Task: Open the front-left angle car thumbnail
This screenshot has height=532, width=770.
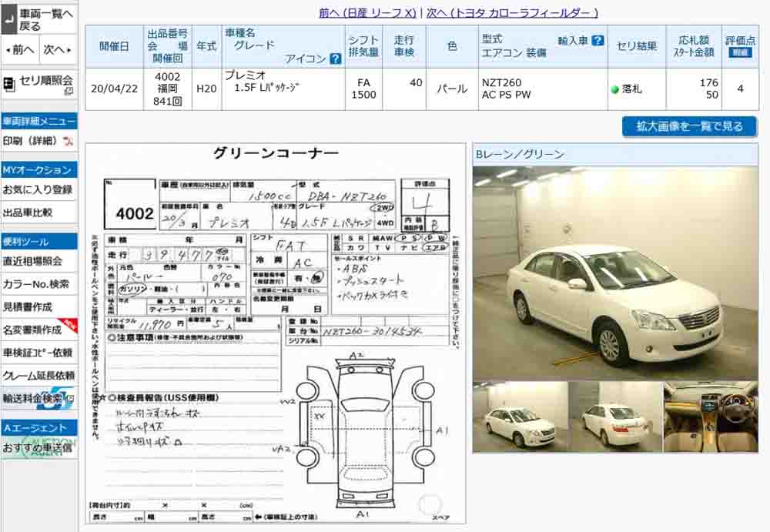Action: point(521,417)
